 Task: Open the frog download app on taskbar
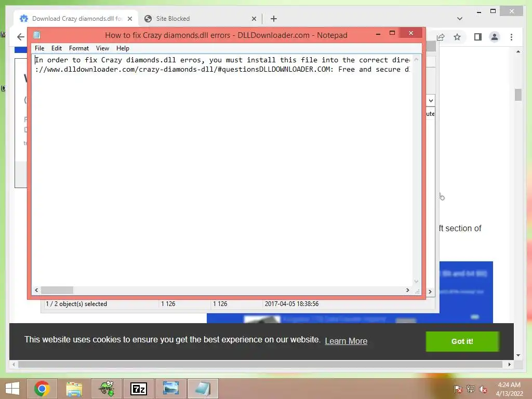tap(107, 389)
